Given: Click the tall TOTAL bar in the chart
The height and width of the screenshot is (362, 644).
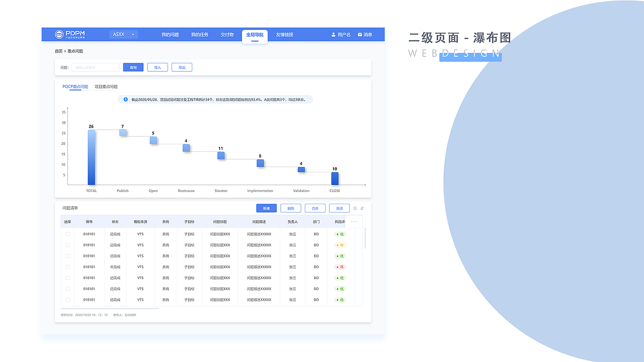Looking at the screenshot, I should click(x=92, y=157).
